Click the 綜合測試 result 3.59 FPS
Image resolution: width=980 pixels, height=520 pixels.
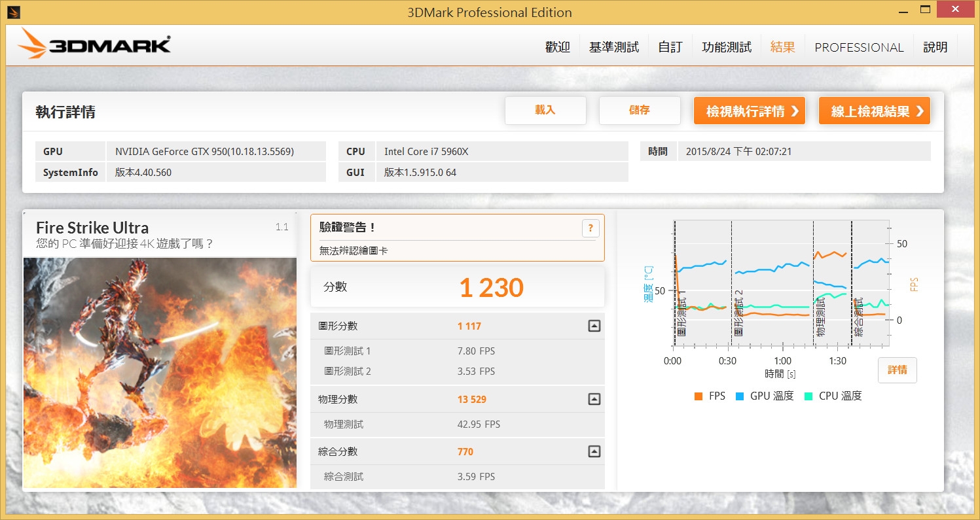(476, 477)
